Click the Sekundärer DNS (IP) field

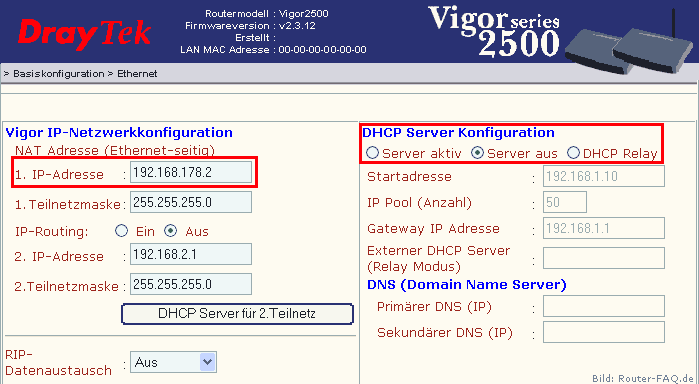(x=604, y=332)
